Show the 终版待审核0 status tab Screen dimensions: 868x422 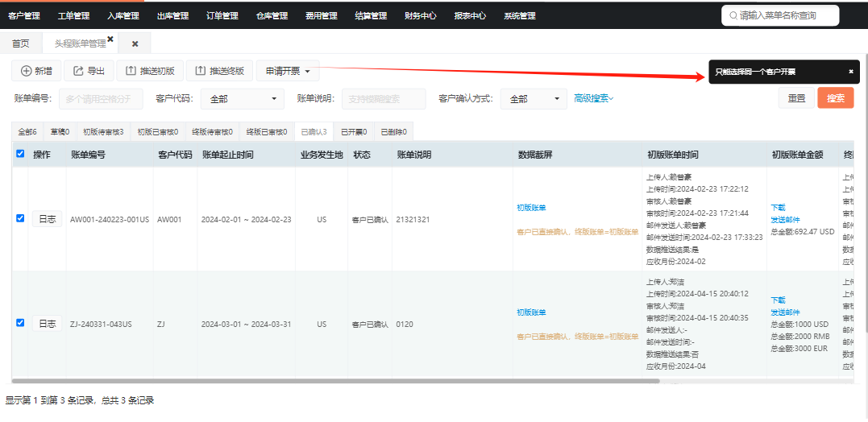(x=212, y=132)
